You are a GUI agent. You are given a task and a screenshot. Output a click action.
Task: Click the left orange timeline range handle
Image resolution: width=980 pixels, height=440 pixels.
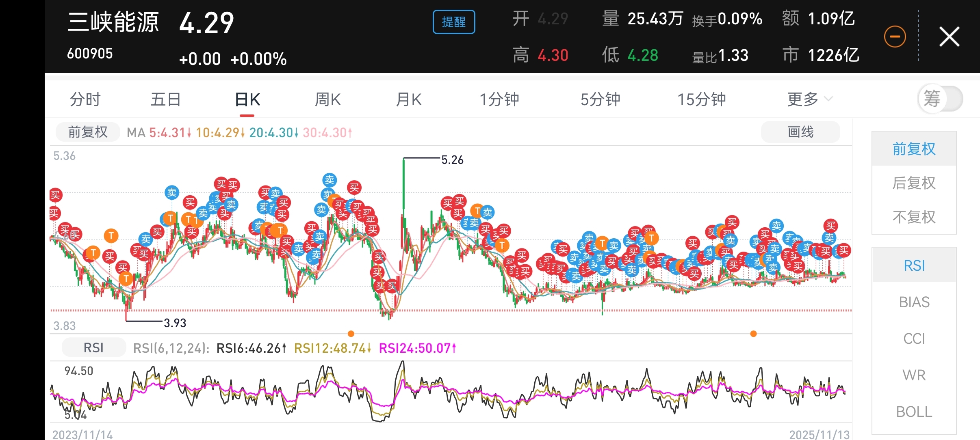(351, 334)
